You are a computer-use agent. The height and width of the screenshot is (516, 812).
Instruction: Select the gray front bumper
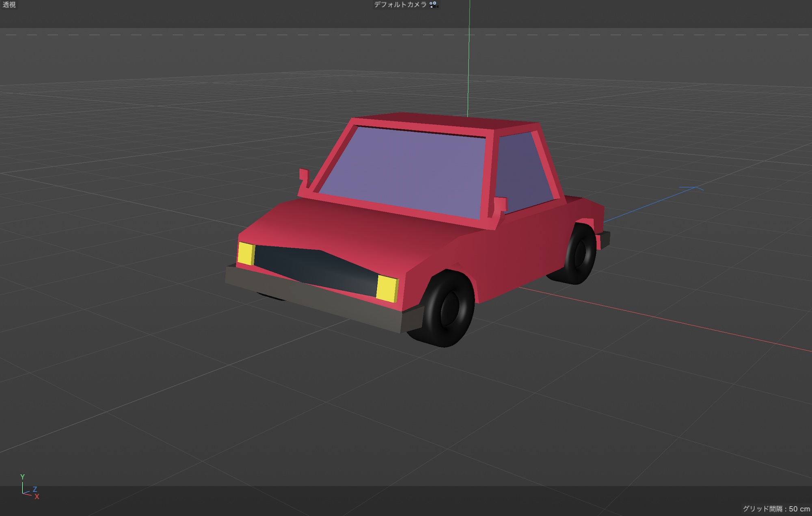pyautogui.click(x=313, y=299)
